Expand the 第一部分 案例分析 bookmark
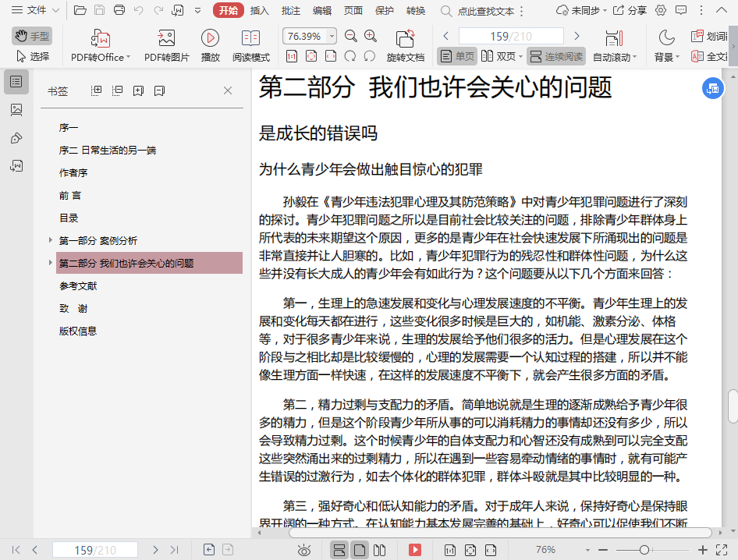738x560 pixels. pyautogui.click(x=51, y=240)
